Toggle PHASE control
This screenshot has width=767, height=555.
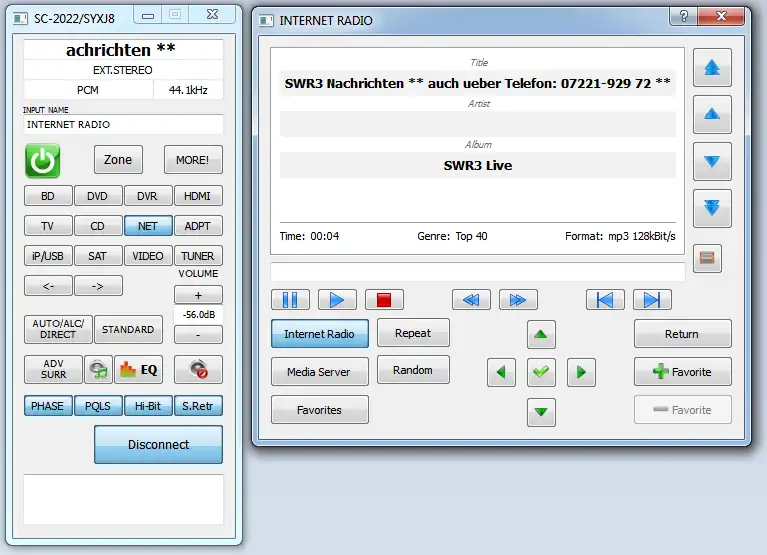click(x=48, y=406)
